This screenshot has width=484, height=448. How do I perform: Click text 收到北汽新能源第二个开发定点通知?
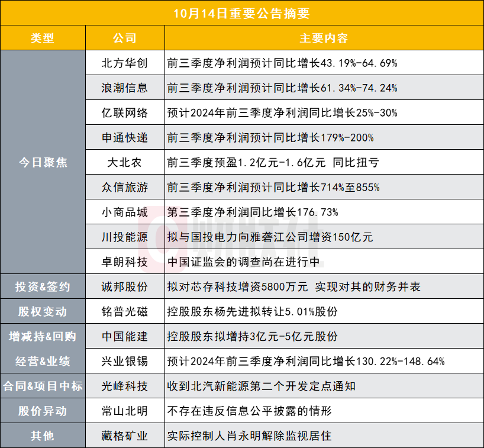[261, 386]
